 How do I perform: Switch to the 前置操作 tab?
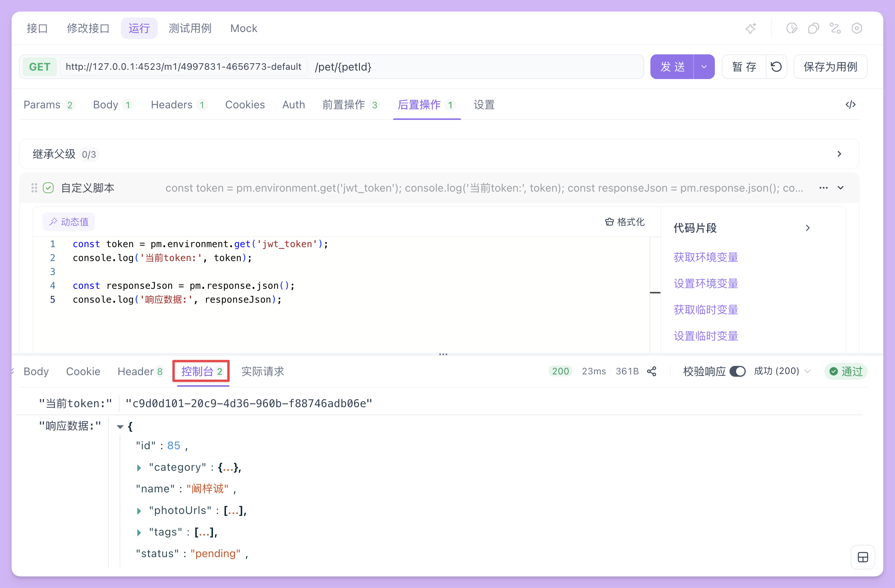click(x=351, y=104)
